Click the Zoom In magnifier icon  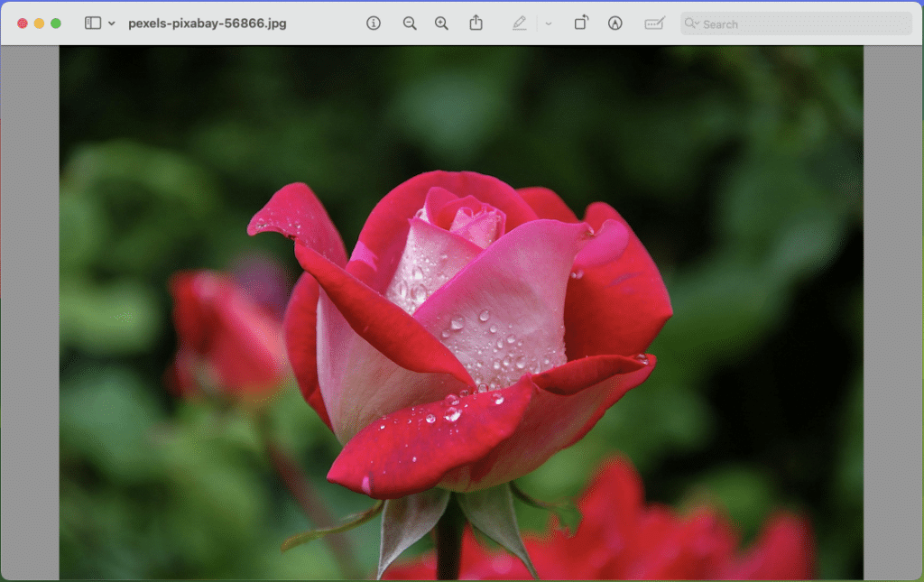coord(441,23)
